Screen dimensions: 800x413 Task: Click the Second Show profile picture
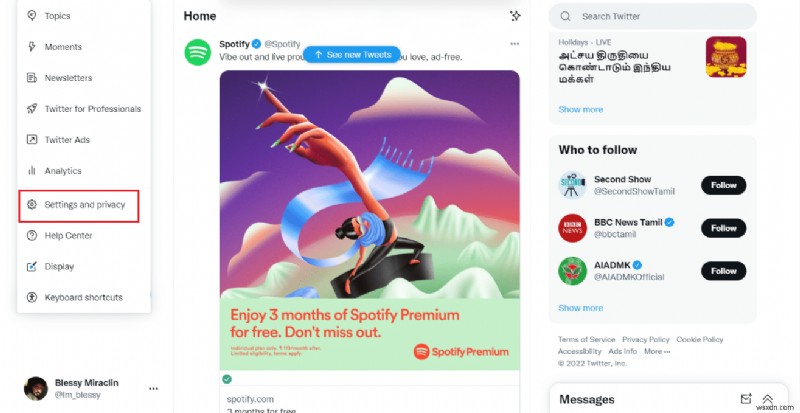[571, 185]
